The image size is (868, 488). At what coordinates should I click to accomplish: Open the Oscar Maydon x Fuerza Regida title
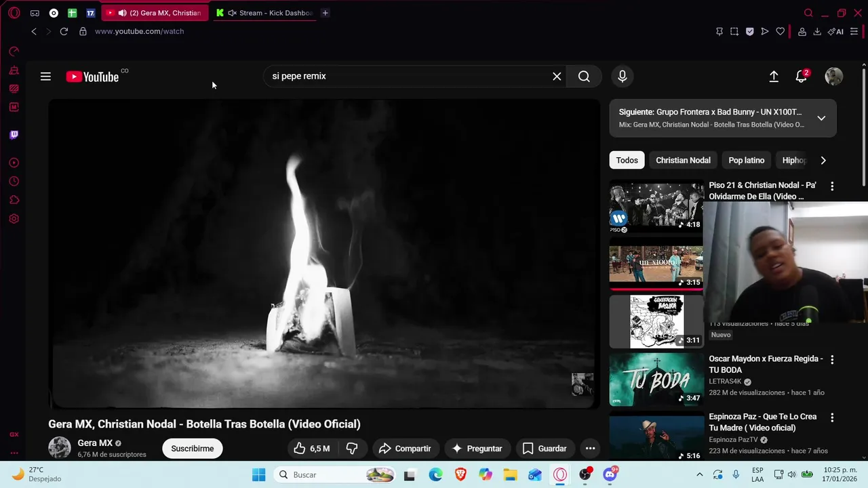click(x=766, y=365)
